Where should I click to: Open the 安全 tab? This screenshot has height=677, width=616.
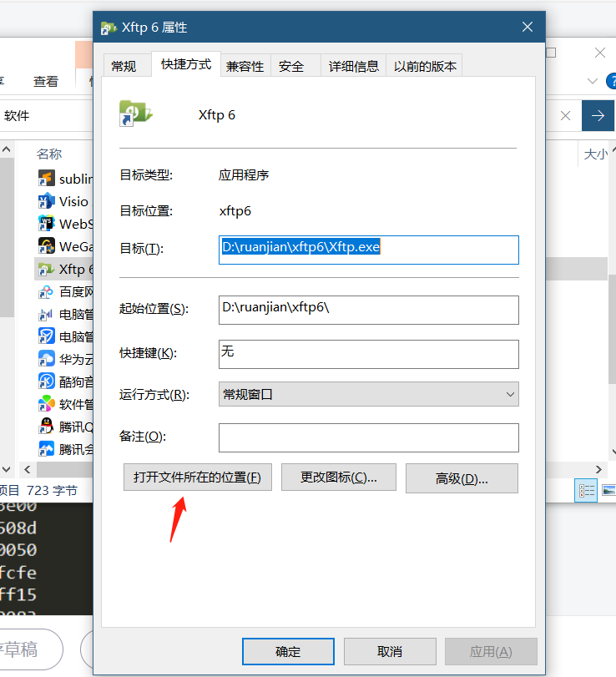point(291,66)
